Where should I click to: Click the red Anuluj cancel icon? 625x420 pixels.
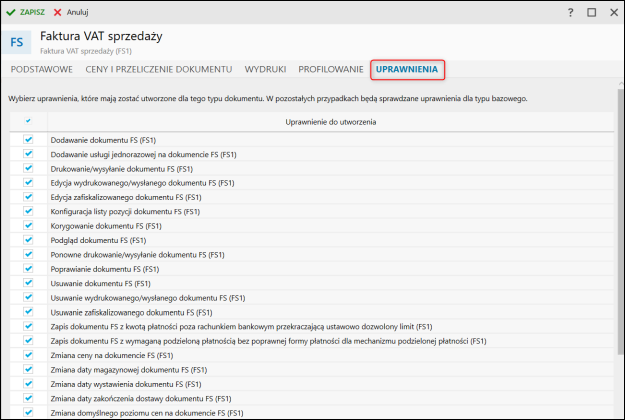(x=57, y=12)
